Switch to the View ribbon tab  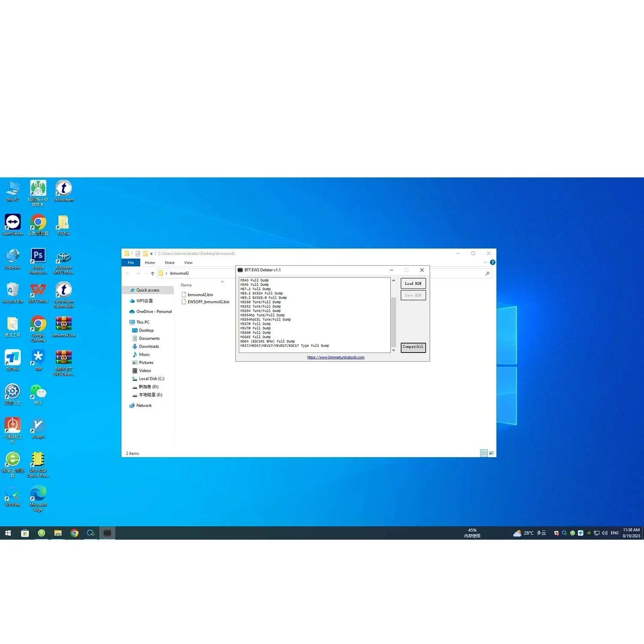[x=188, y=263]
